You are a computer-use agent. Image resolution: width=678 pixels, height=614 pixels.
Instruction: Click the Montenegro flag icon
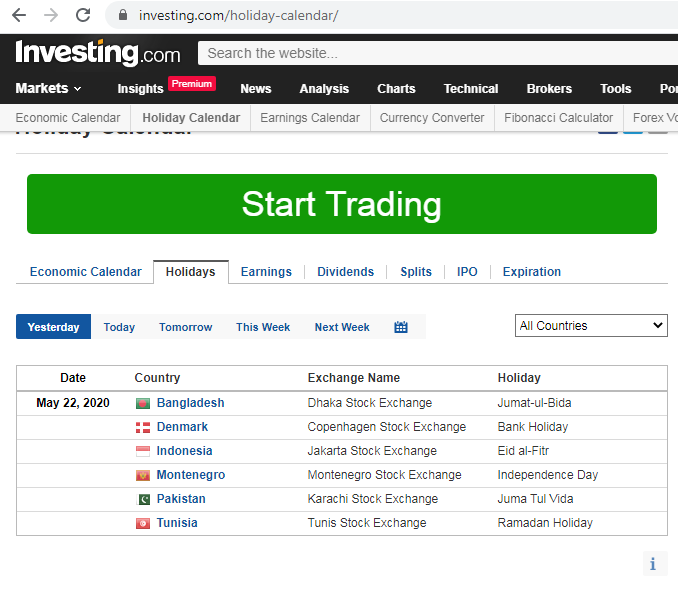click(143, 476)
